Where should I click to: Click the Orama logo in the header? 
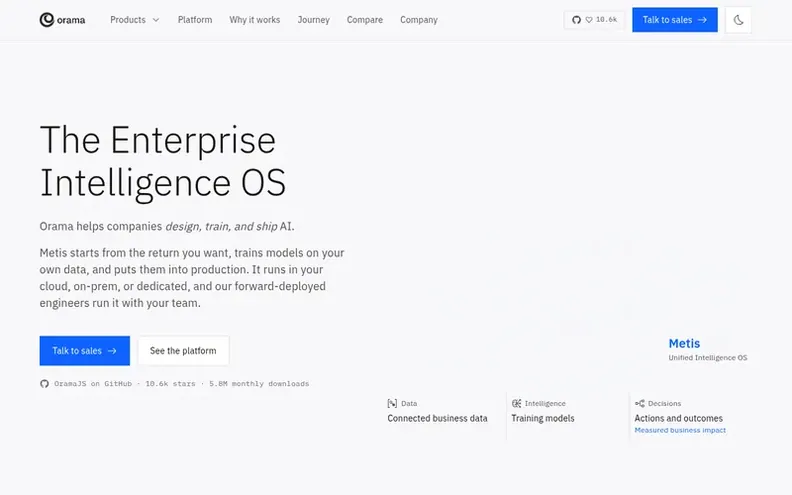[x=62, y=20]
